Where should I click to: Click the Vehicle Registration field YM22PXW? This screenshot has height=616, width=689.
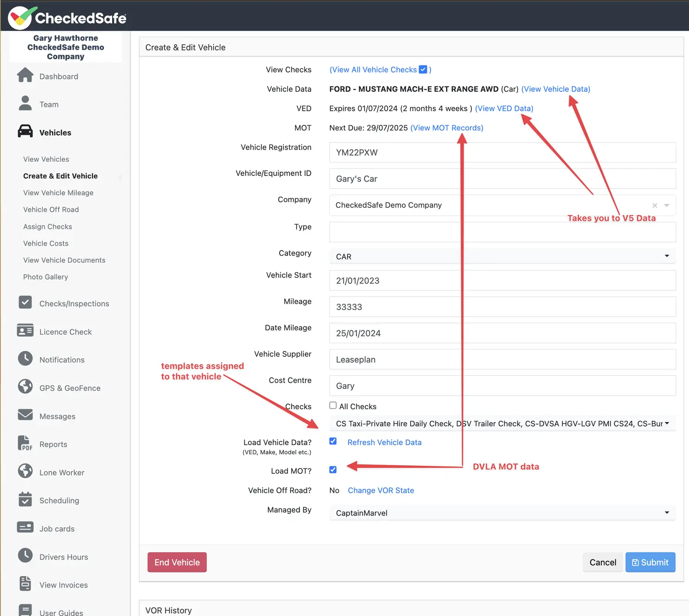tap(503, 153)
